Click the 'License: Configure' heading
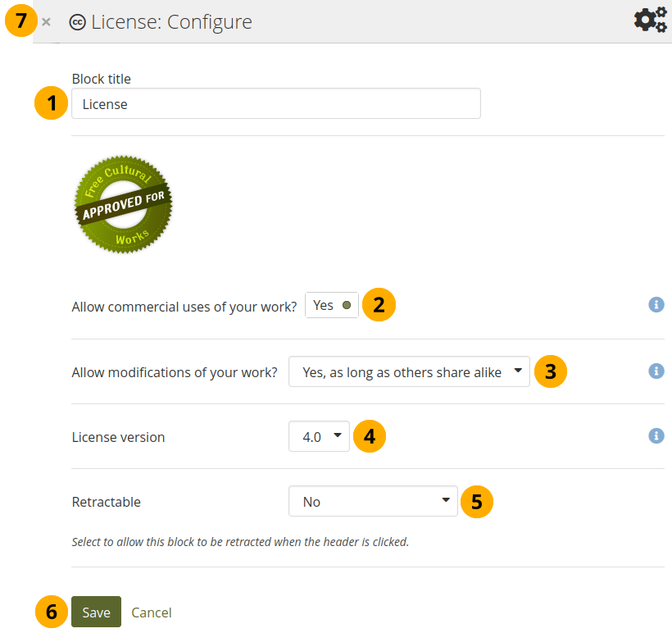 coord(171,22)
